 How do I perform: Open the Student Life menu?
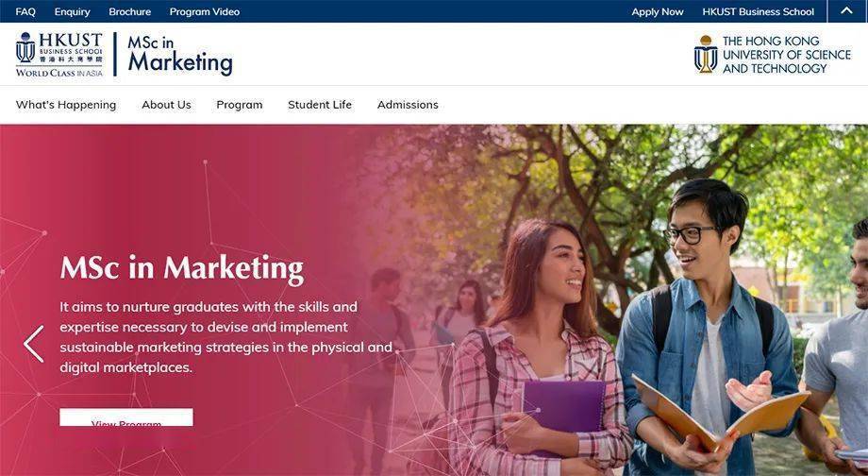[x=320, y=105]
